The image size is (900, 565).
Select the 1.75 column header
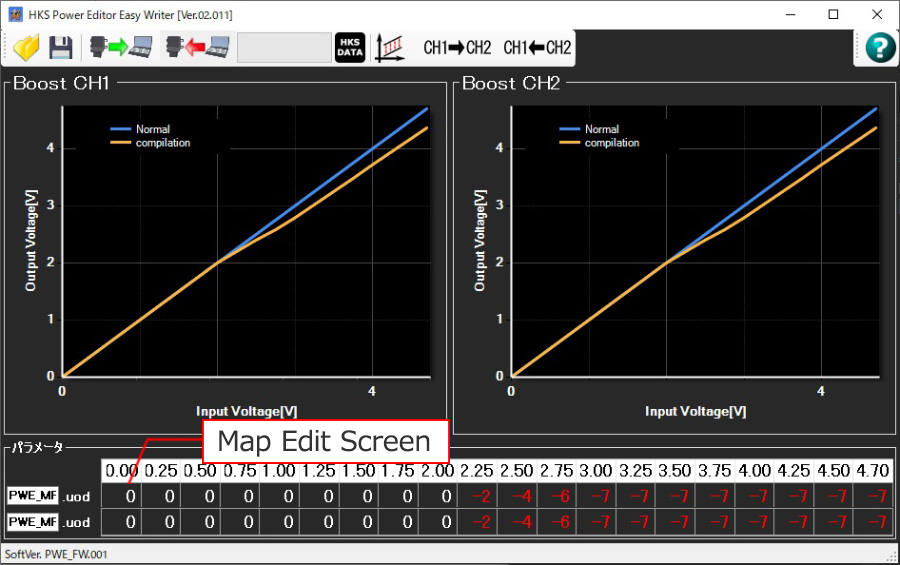(398, 471)
